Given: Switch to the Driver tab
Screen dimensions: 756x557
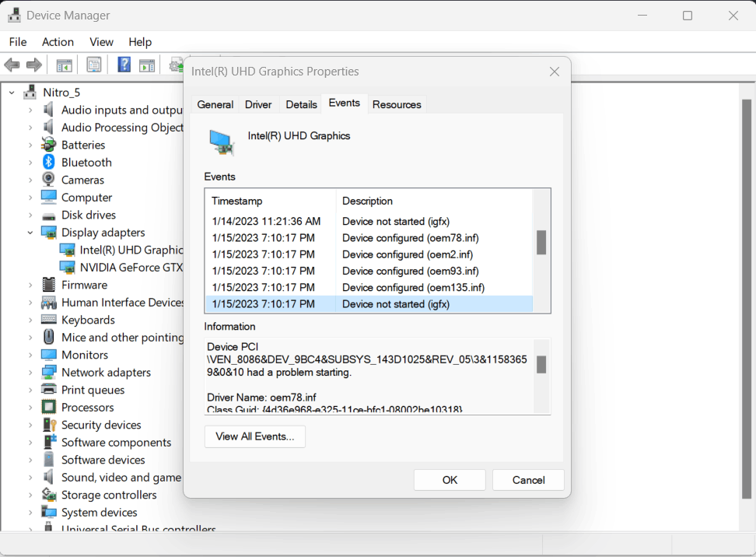Looking at the screenshot, I should click(x=257, y=103).
